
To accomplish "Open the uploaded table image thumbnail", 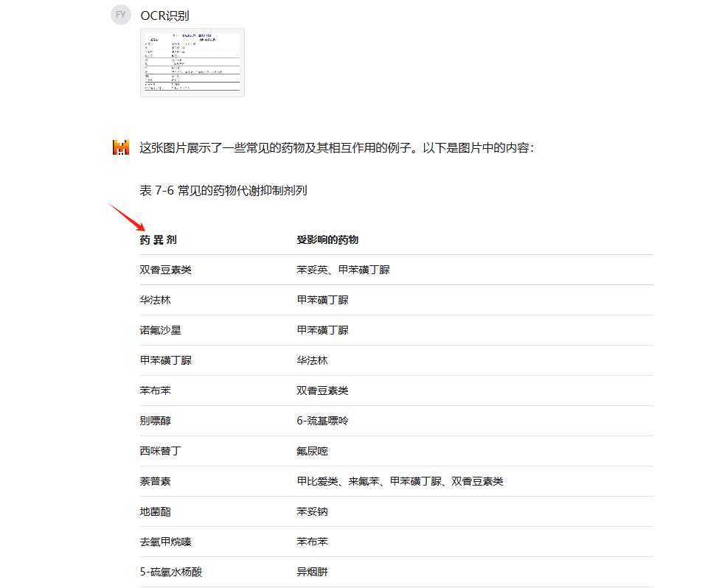I will pyautogui.click(x=192, y=63).
